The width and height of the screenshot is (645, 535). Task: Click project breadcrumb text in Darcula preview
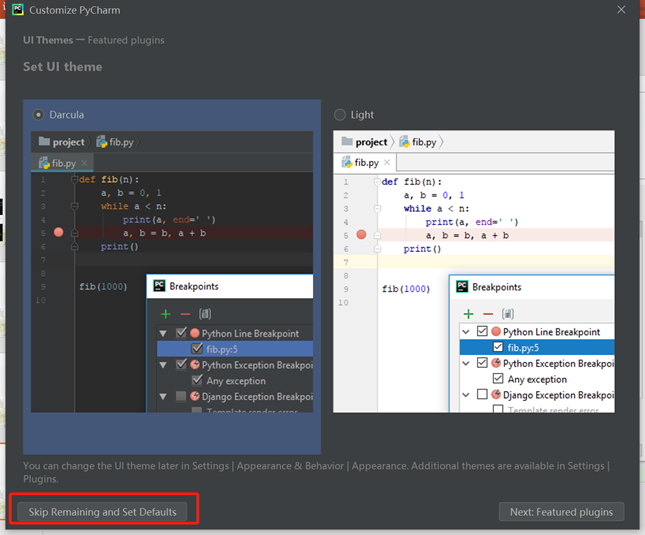click(68, 142)
